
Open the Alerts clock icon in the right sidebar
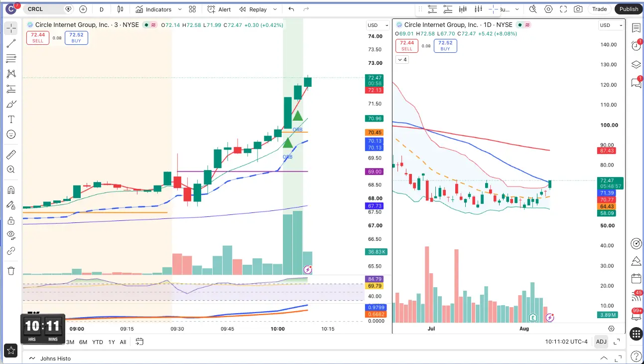[636, 45]
